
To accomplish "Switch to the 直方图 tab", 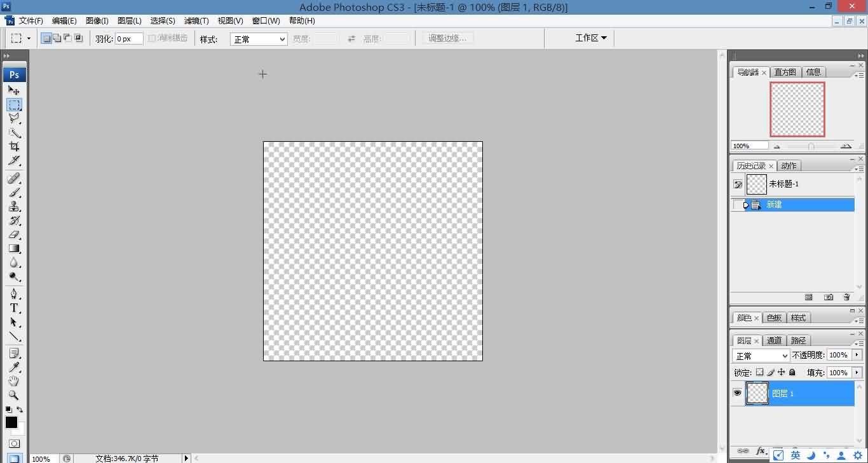I will click(x=785, y=72).
